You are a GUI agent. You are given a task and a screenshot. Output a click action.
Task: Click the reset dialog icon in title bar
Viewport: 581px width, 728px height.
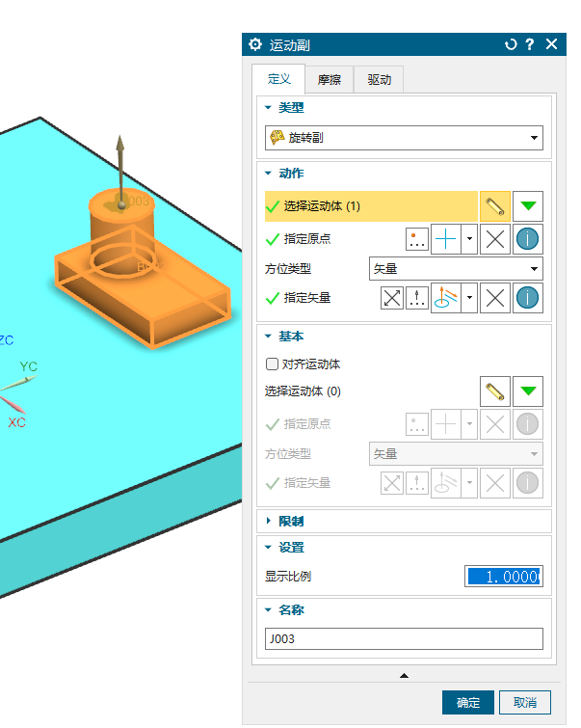point(511,44)
